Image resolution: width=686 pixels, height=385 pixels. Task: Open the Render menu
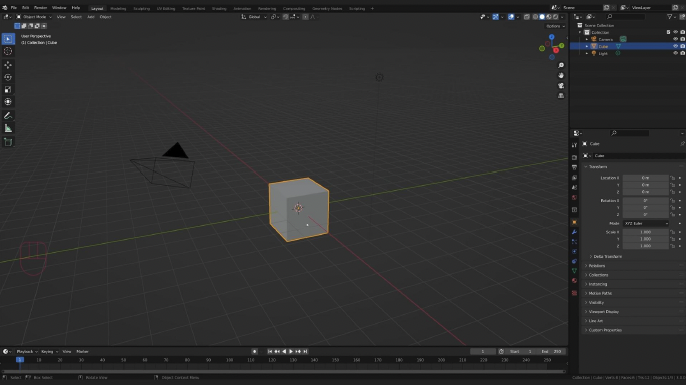pos(40,8)
